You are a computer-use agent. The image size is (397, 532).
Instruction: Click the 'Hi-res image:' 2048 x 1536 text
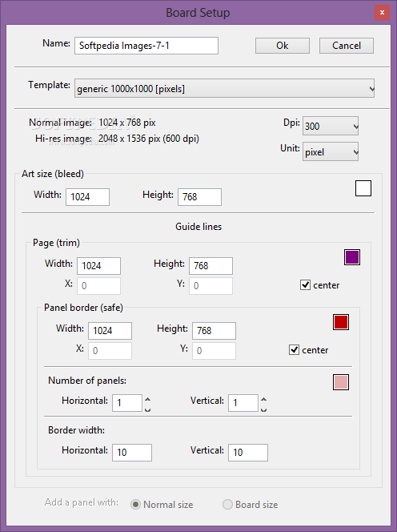pos(149,139)
